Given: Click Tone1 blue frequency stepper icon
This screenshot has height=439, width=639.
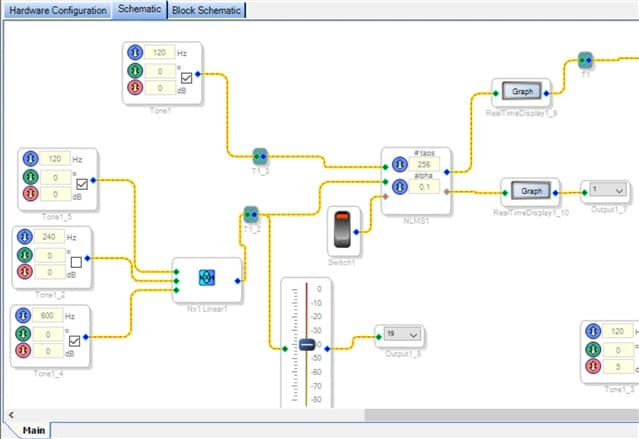Looking at the screenshot, I should coord(135,52).
